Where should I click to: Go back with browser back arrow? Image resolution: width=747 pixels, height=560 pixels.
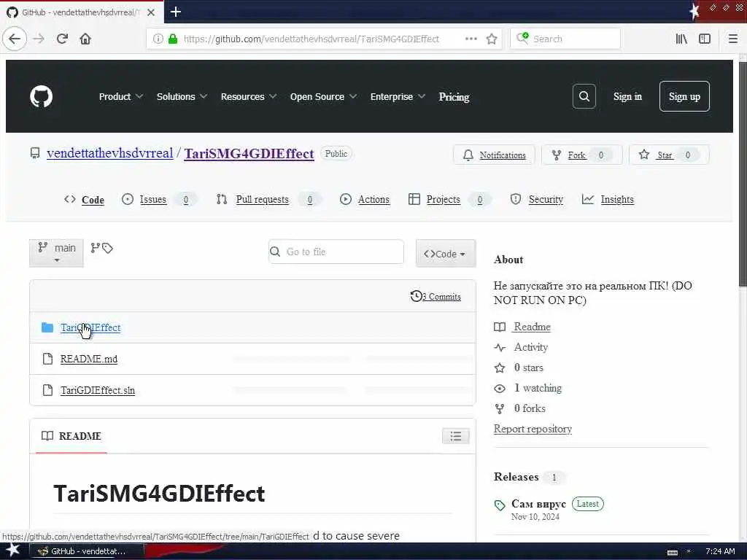[x=15, y=39]
